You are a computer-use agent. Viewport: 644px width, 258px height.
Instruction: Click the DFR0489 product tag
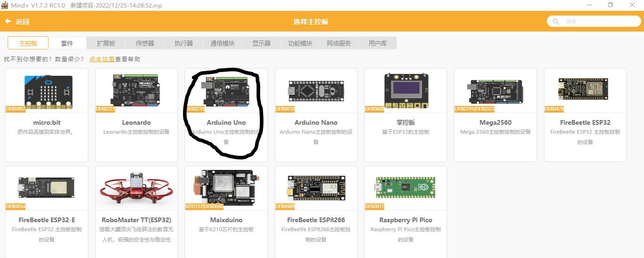(285, 206)
